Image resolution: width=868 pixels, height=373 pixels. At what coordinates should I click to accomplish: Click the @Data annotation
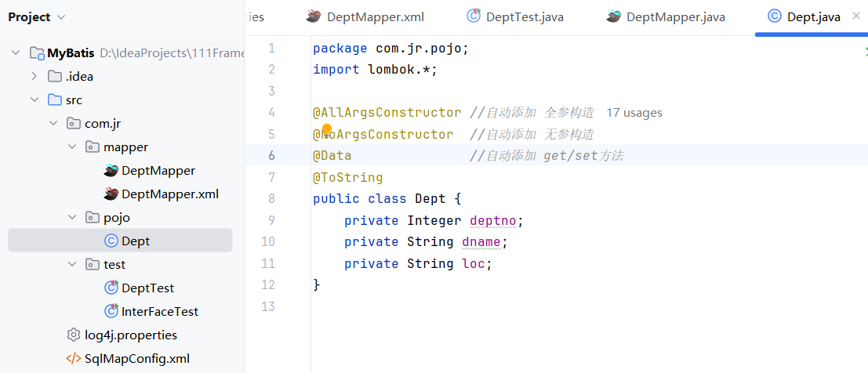332,156
